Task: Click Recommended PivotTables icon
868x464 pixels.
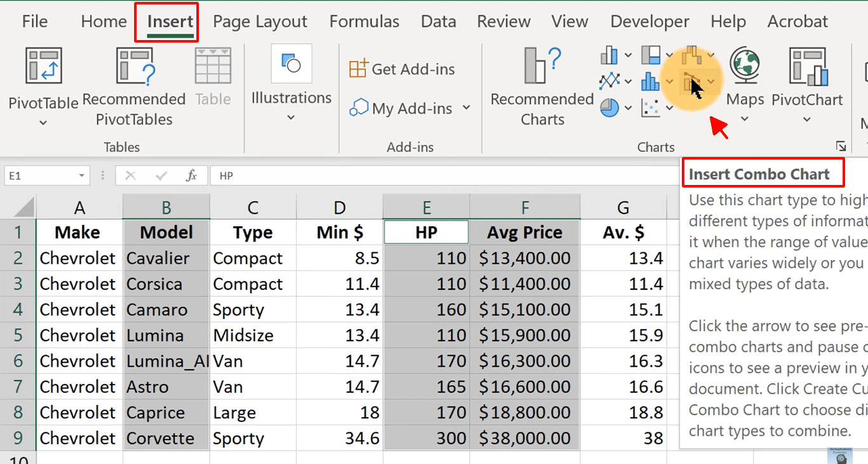Action: [x=134, y=67]
